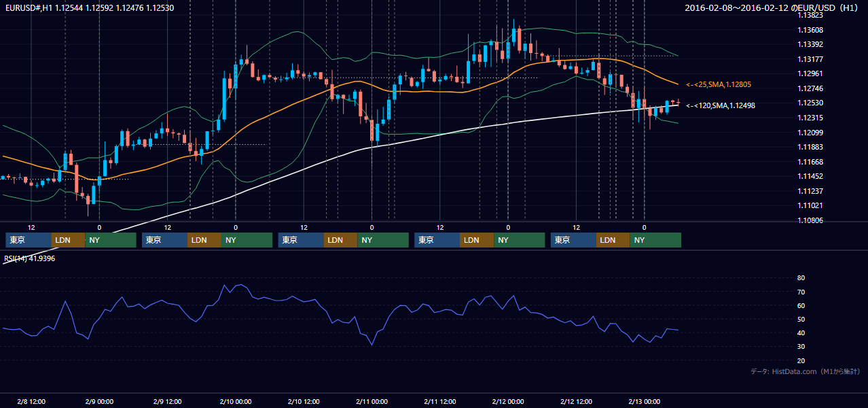Choose the 2/12 00:00 date label
This screenshot has width=868, height=408.
click(x=508, y=401)
